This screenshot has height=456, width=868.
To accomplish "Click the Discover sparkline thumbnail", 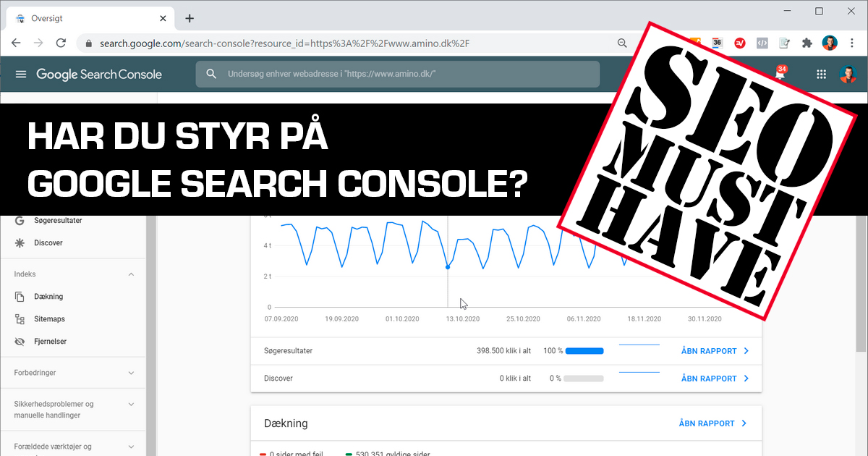I will pos(639,373).
